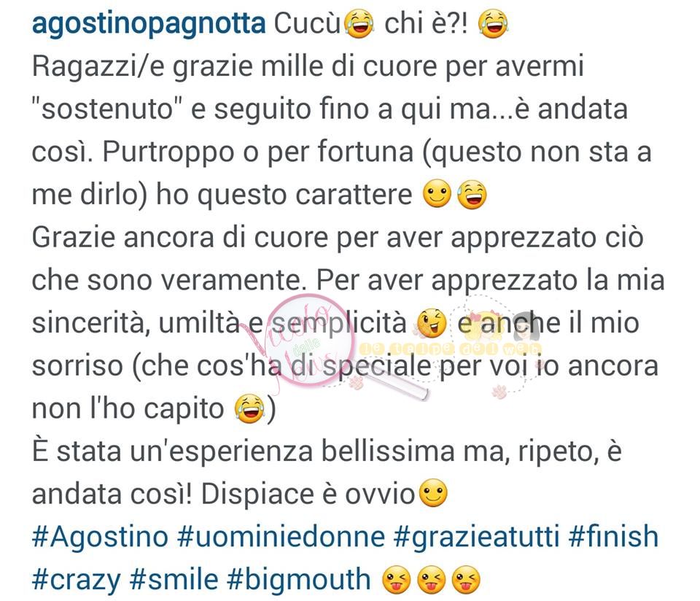700x601 pixels.
Task: Open the #crazy hashtag
Action: pos(77,579)
